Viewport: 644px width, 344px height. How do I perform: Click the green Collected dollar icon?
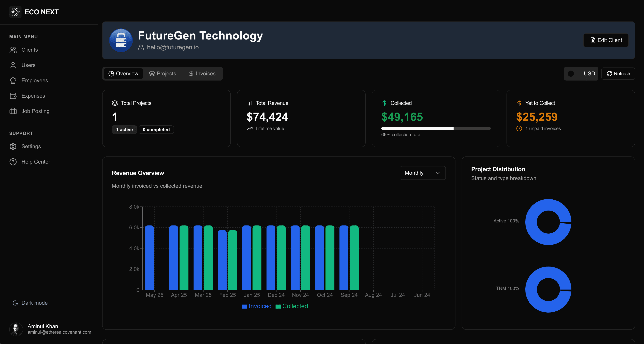pos(384,103)
